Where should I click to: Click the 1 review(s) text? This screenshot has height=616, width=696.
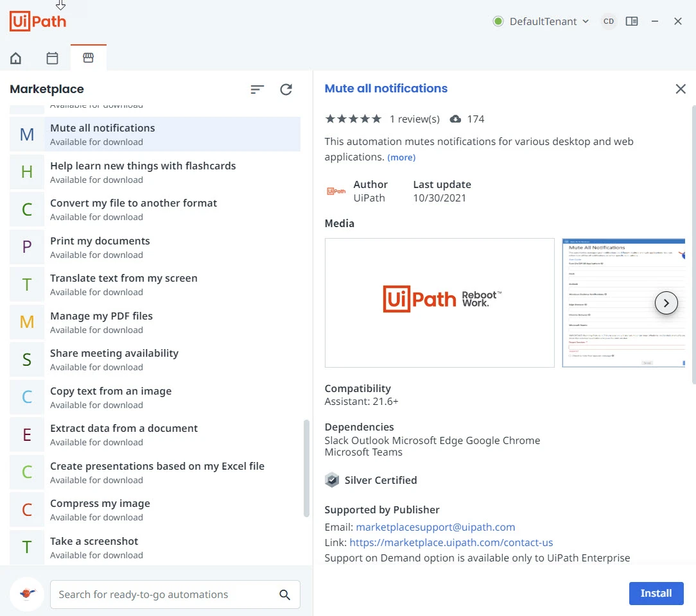[x=415, y=119]
